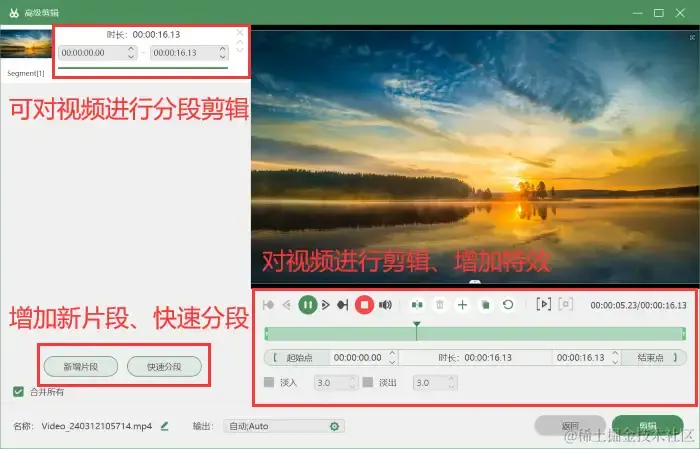Increase the 淡入 duration value

pyautogui.click(x=352, y=379)
